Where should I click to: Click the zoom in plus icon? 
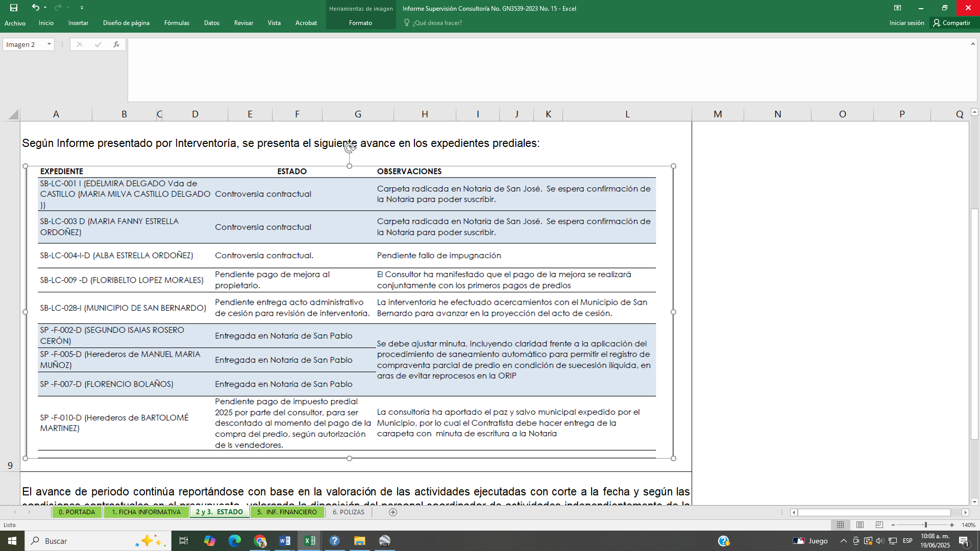(952, 525)
